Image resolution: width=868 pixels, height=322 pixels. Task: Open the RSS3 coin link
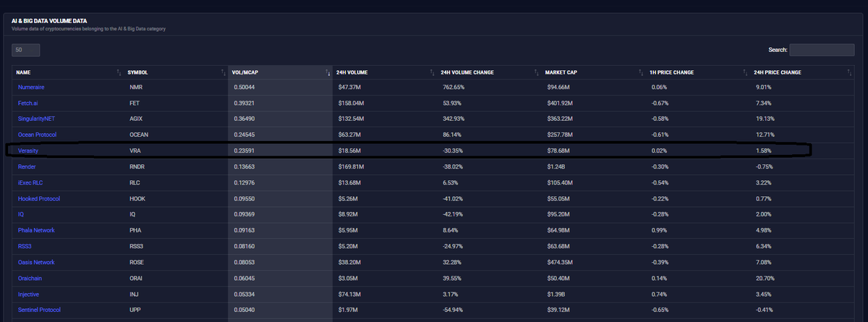pyautogui.click(x=25, y=246)
